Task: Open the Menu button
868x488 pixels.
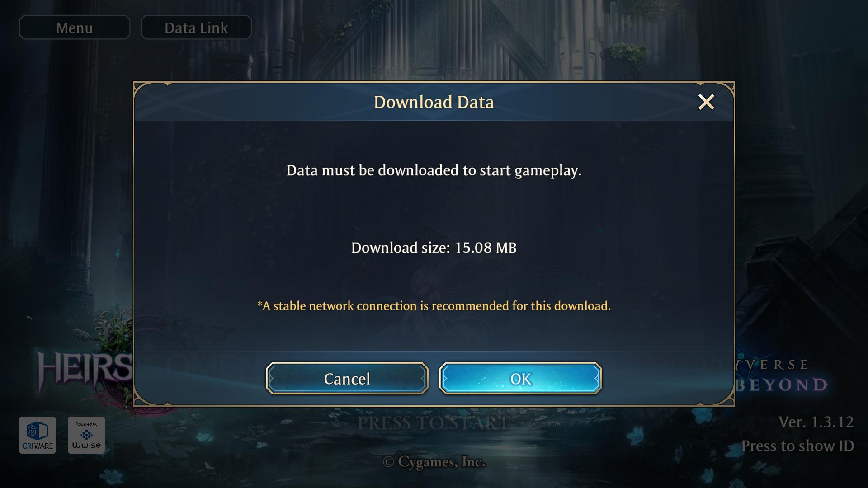Action: click(75, 28)
